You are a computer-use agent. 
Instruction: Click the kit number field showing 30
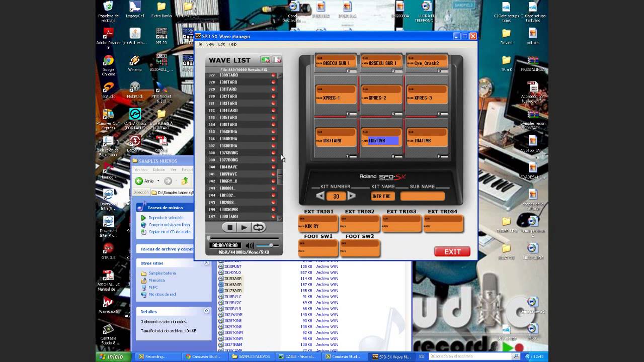coord(336,196)
